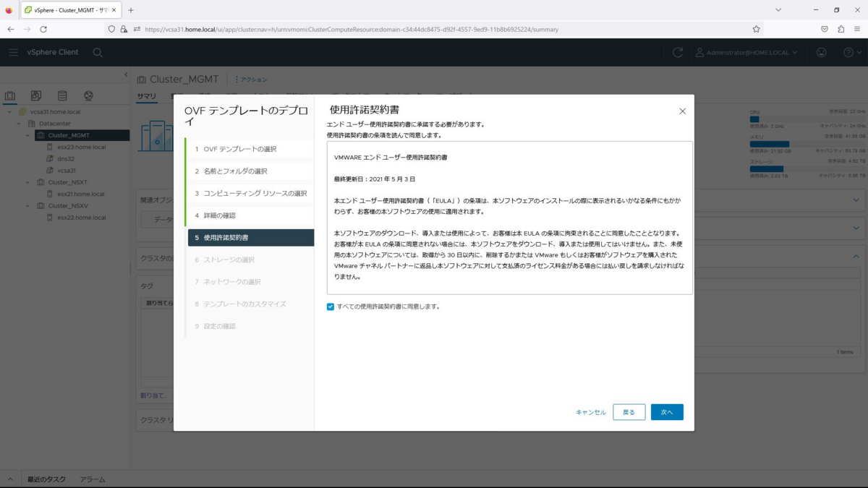Bookmark this page with star icon
Viewport: 868px width, 488px height.
756,29
